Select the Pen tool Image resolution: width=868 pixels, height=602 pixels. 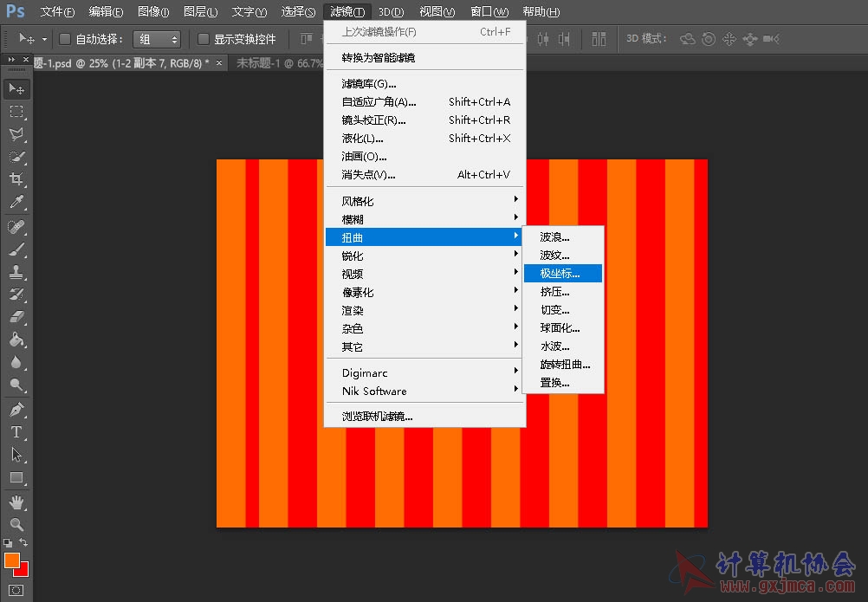pos(16,410)
